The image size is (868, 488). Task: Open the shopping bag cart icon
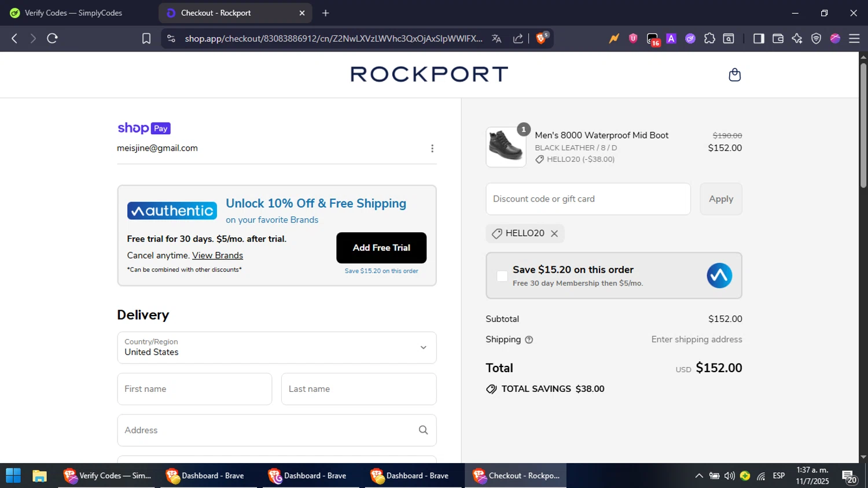734,75
